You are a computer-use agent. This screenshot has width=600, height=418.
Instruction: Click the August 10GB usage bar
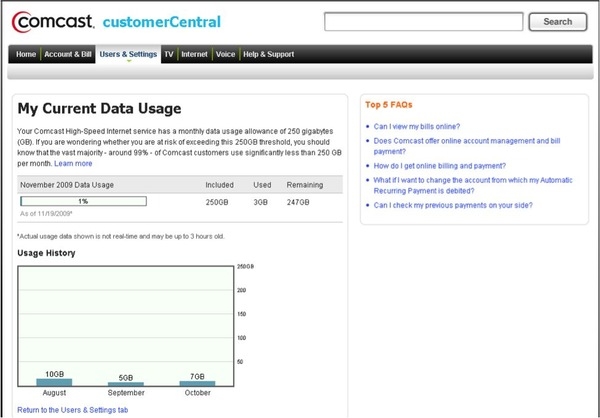click(x=54, y=382)
